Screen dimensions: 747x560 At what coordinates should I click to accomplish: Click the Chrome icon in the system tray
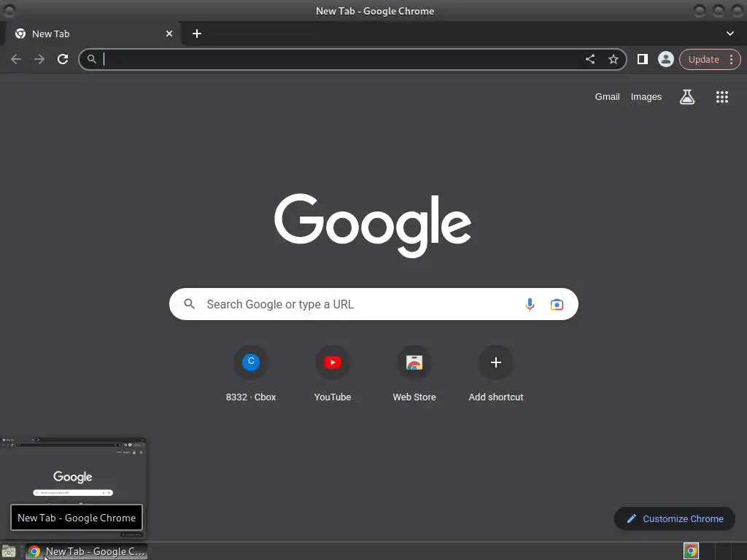(691, 551)
